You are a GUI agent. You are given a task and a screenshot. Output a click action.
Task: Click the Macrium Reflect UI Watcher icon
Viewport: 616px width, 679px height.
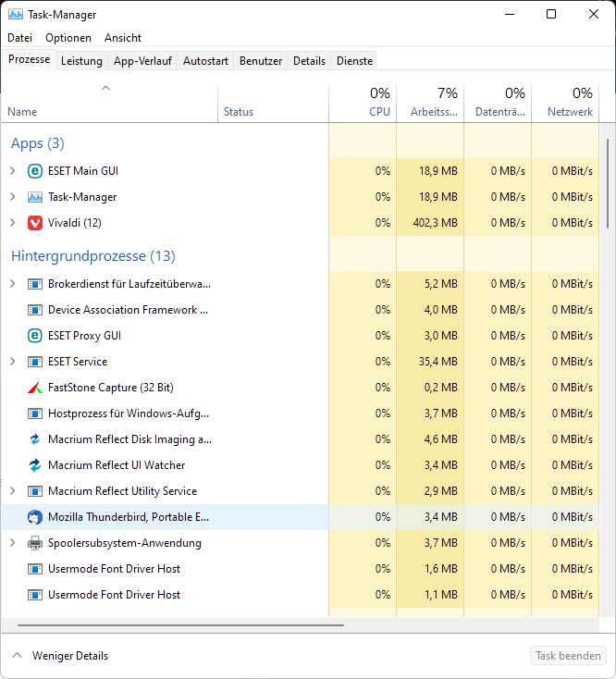[35, 465]
